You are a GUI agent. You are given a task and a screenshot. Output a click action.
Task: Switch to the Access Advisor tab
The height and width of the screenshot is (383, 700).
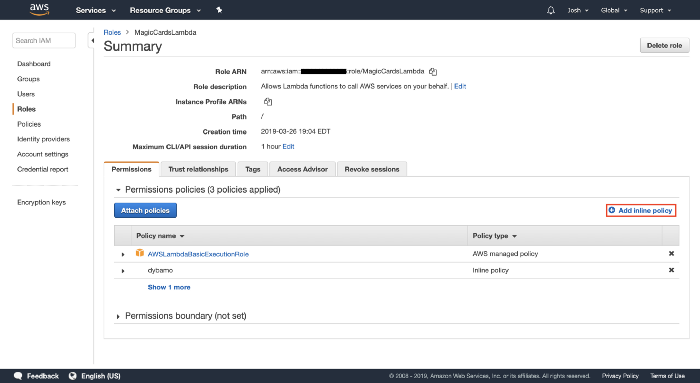[303, 169]
